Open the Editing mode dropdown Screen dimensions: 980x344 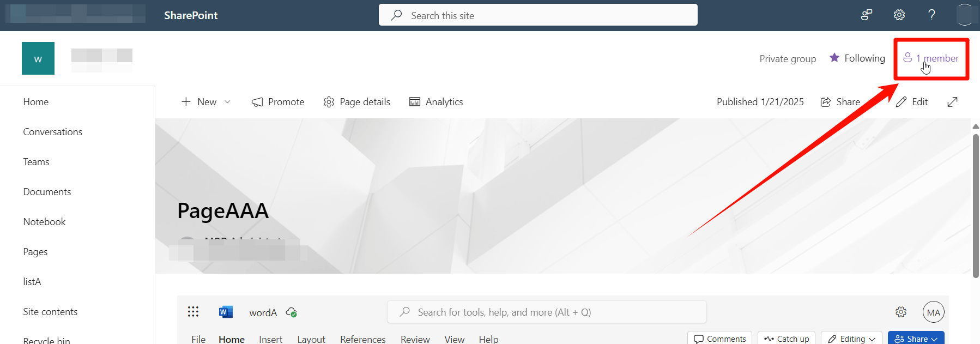851,339
